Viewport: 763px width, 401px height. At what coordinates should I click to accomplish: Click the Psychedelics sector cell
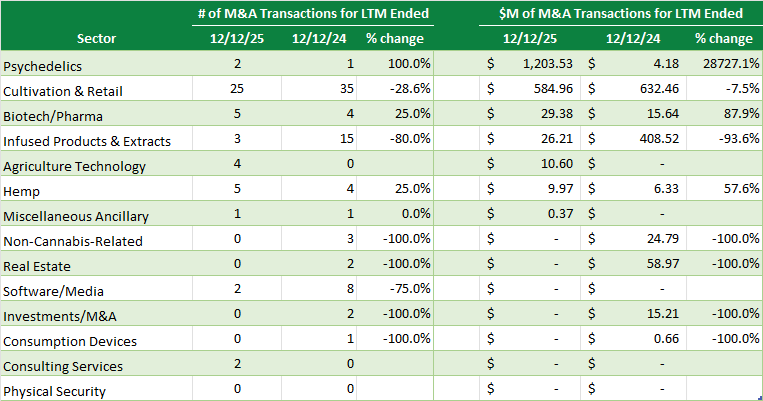point(42,65)
